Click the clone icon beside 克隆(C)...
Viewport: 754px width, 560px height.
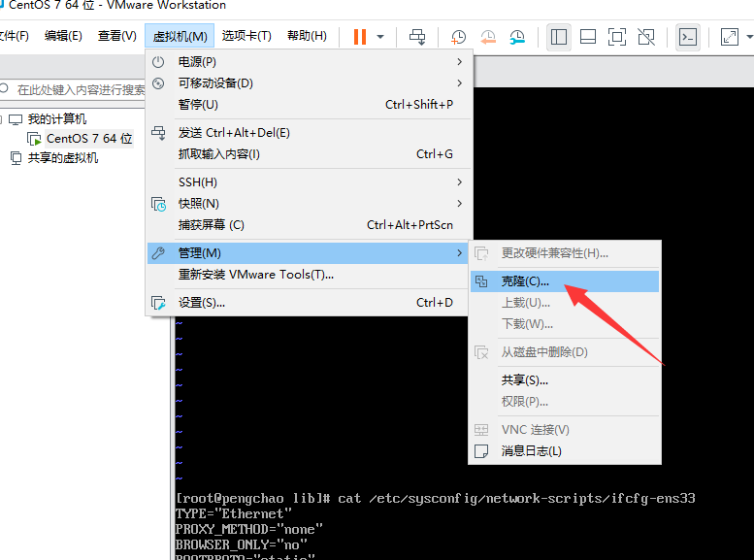click(481, 281)
